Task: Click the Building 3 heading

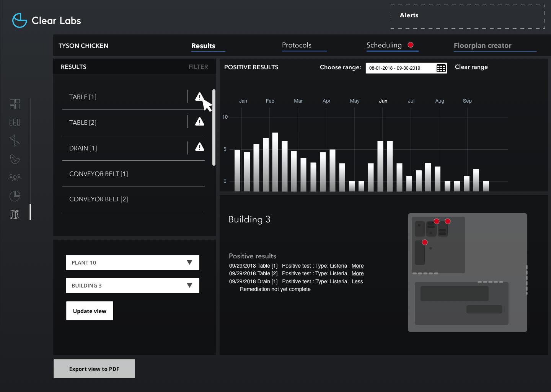Action: pos(249,219)
